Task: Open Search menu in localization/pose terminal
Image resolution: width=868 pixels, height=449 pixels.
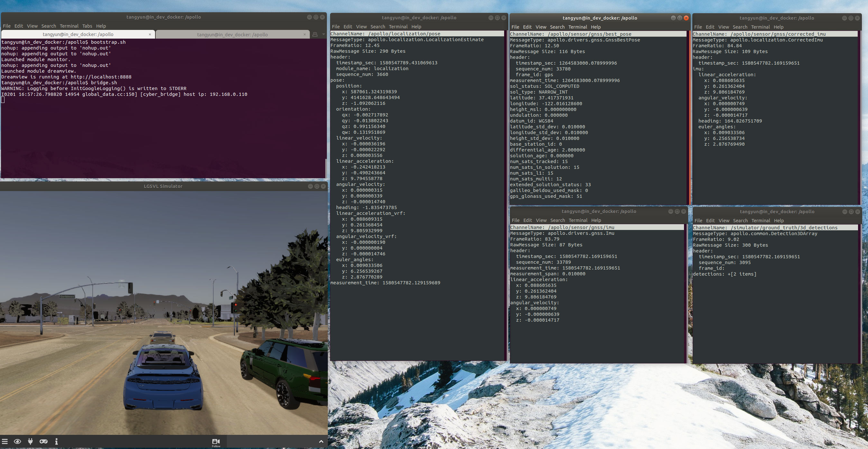Action: pyautogui.click(x=378, y=27)
